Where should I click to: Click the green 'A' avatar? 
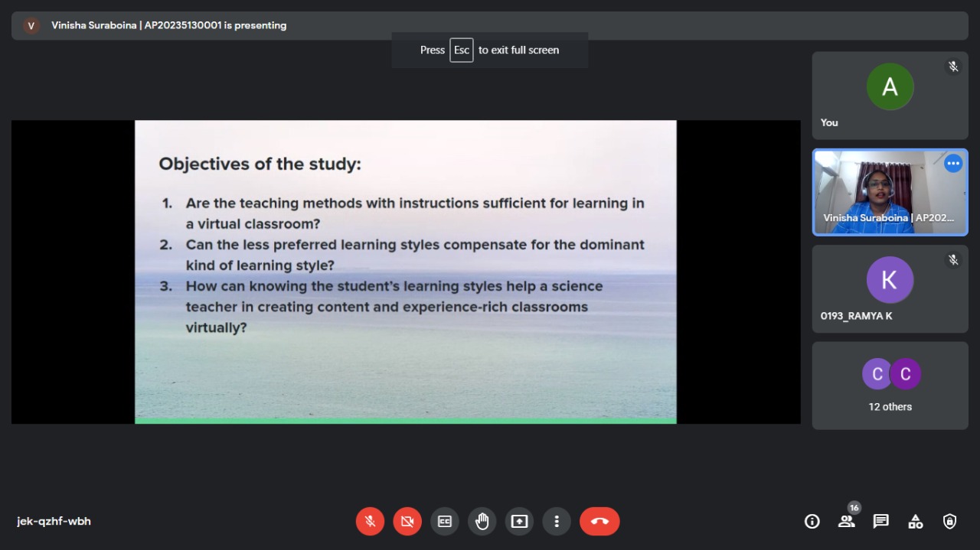tap(890, 86)
